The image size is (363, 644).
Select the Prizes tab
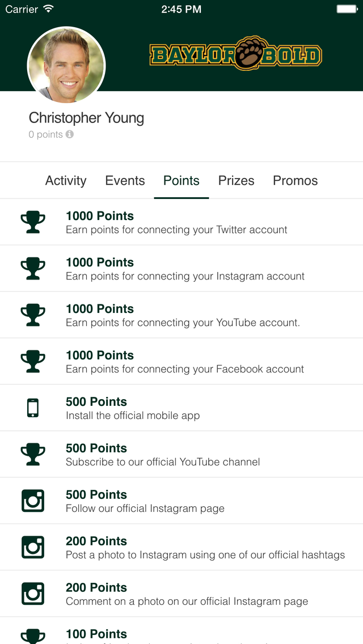click(237, 181)
